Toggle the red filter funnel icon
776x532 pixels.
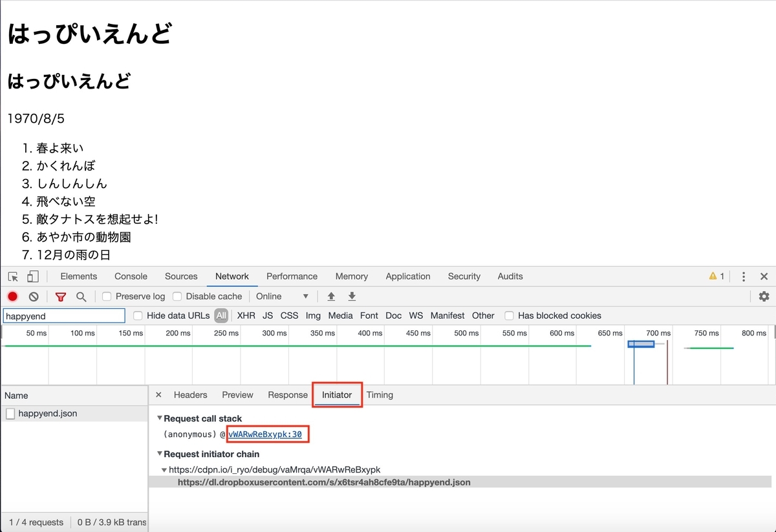click(x=61, y=297)
